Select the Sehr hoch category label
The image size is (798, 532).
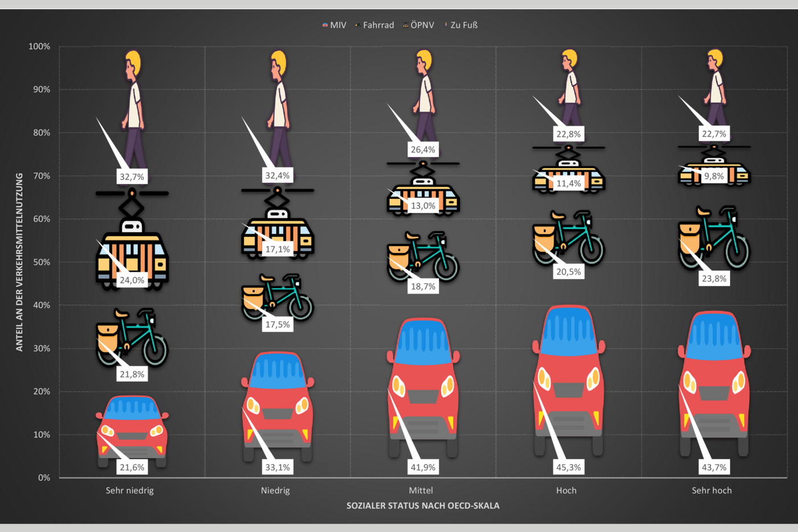(712, 490)
